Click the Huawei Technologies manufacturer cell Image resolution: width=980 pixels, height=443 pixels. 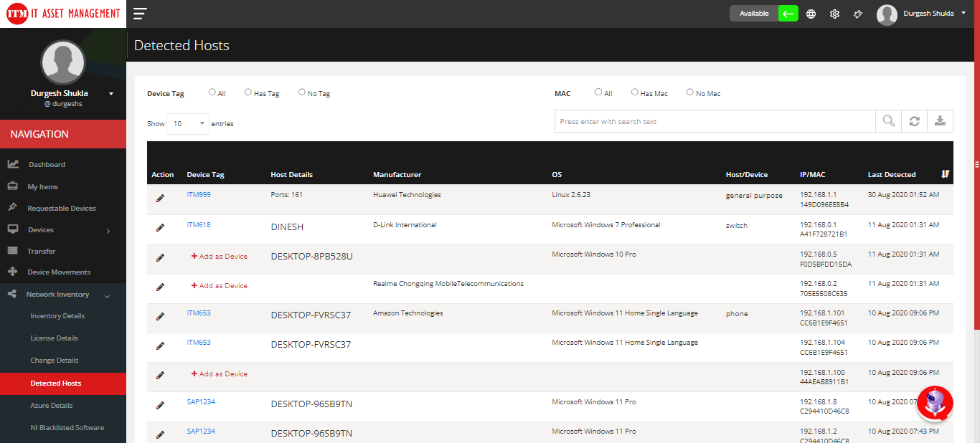(407, 195)
